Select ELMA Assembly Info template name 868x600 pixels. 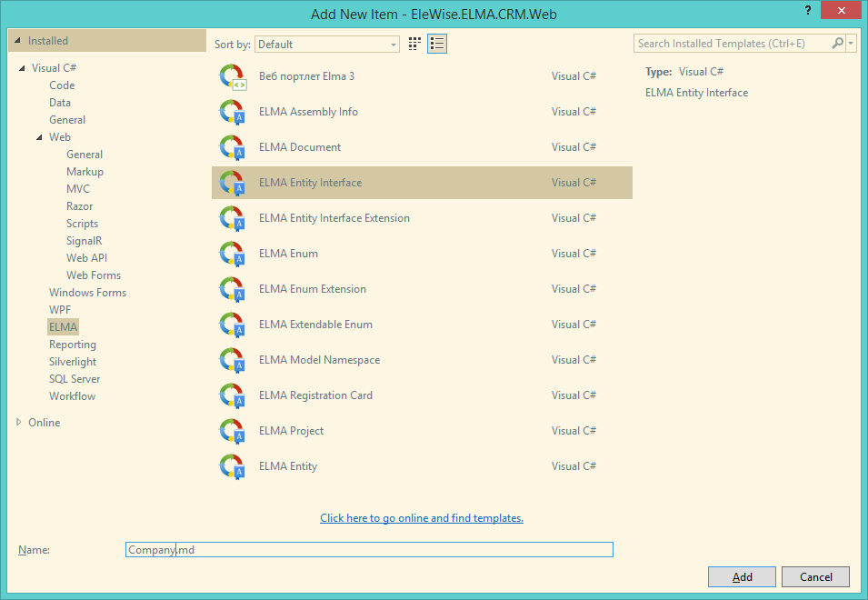[308, 112]
